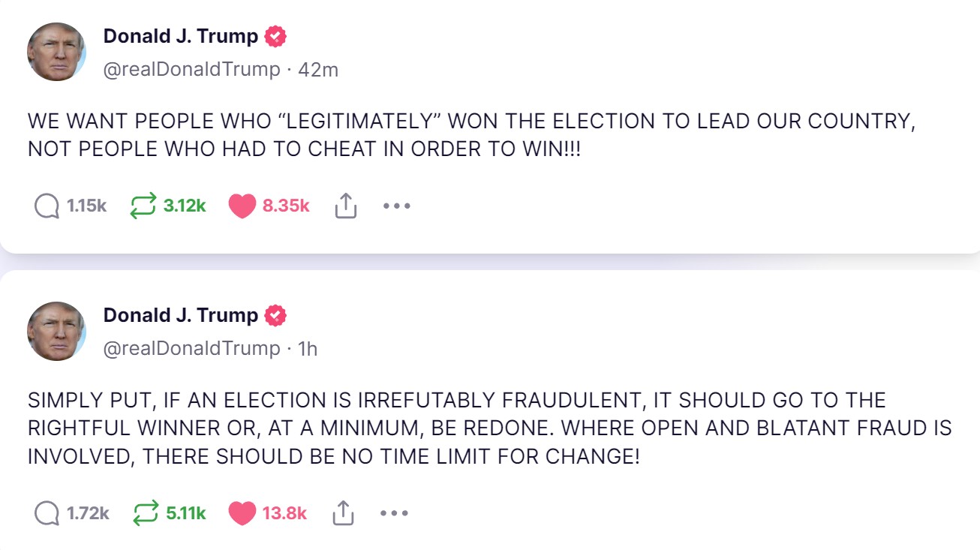Viewport: 980px width, 550px height.
Task: Click the verified badge on top post
Action: point(276,36)
